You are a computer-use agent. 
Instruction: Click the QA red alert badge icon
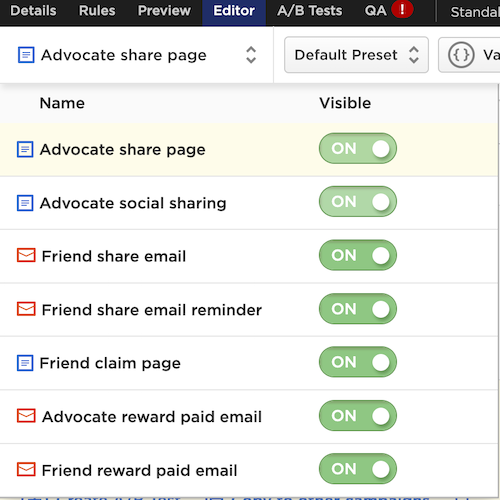coord(402,10)
